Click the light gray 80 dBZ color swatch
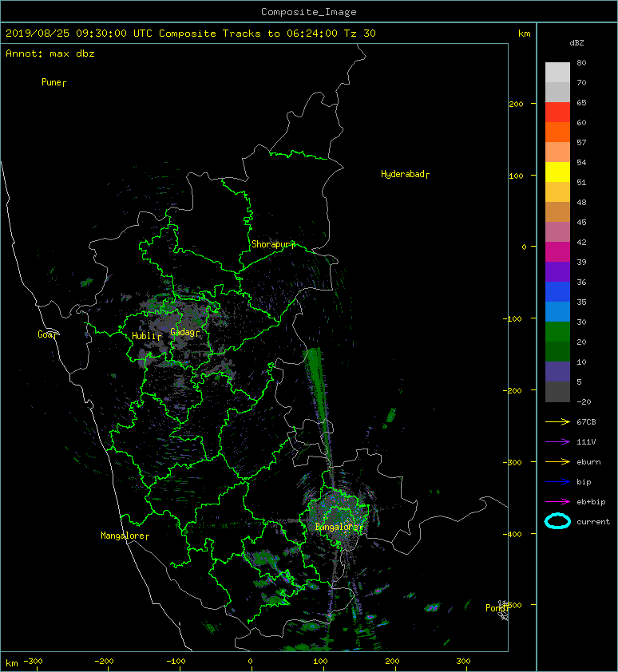The image size is (618, 672). (557, 72)
